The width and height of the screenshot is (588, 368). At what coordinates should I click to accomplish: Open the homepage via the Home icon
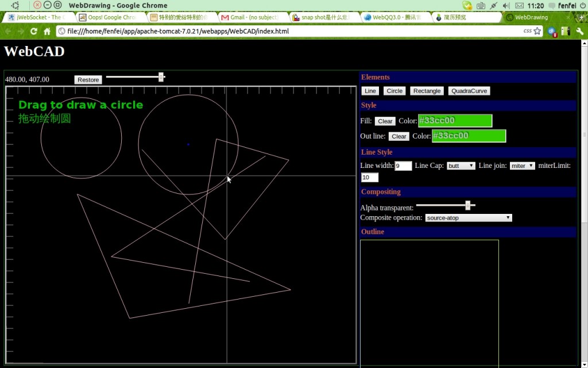coord(47,32)
